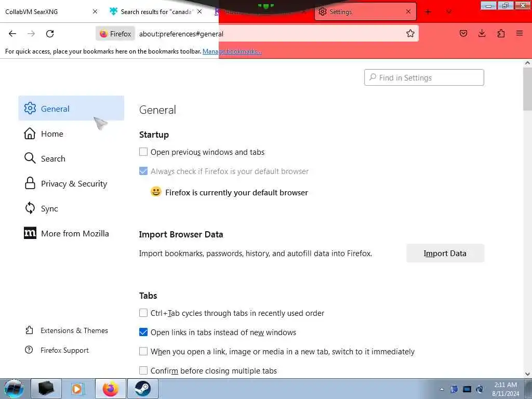532x399 pixels.
Task: Open the Extensions puzzle icon in toolbar
Action: 501,33
